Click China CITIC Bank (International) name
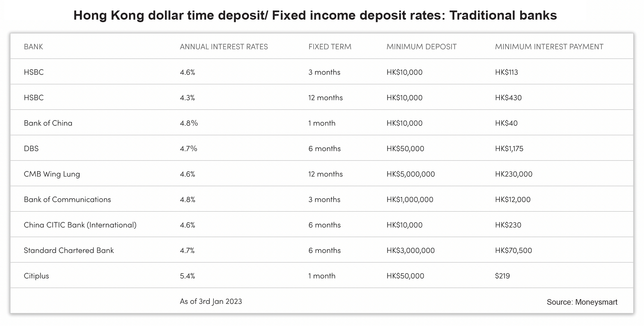 [x=80, y=225]
